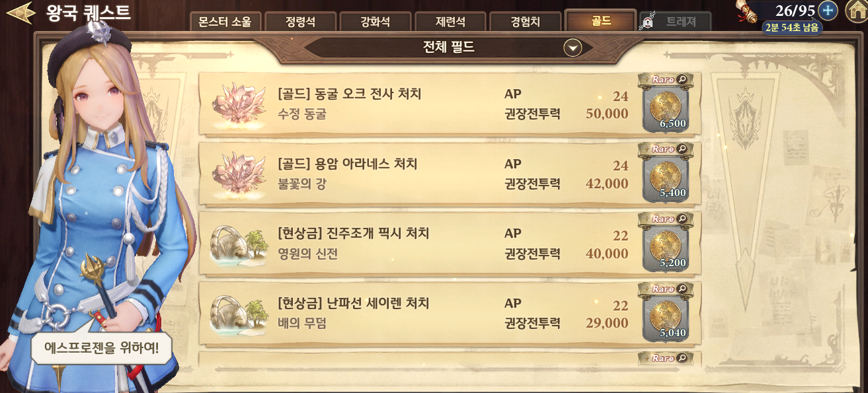Image resolution: width=868 pixels, height=393 pixels.
Task: Select the 난파선 세이렌 처치 quest
Action: coord(450,313)
